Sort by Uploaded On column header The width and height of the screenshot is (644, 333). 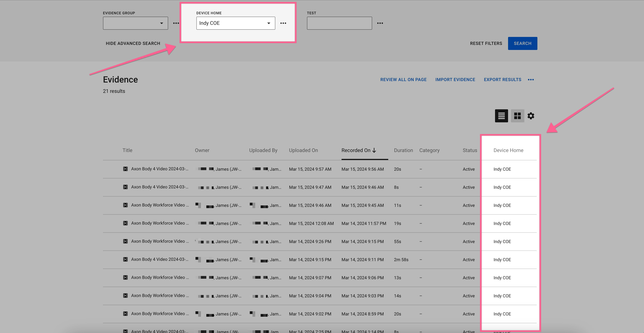(303, 150)
